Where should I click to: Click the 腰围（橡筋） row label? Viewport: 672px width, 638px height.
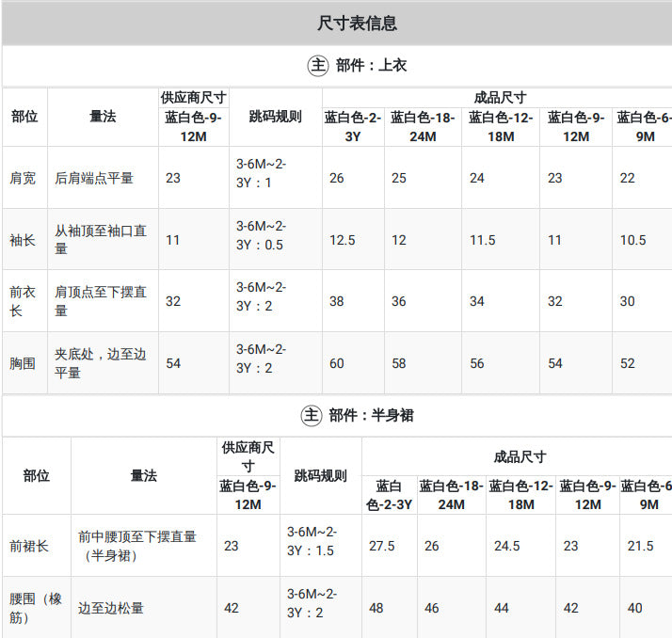36,608
